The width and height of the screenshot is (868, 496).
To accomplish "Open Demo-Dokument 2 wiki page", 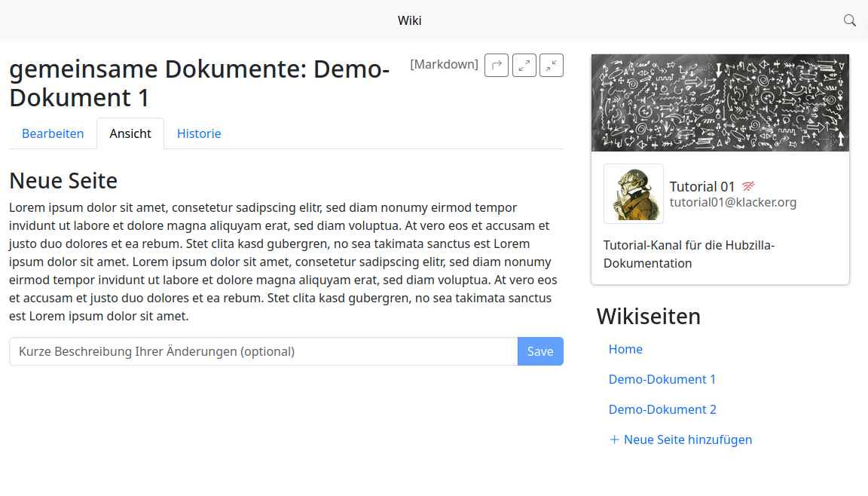I will tap(662, 409).
